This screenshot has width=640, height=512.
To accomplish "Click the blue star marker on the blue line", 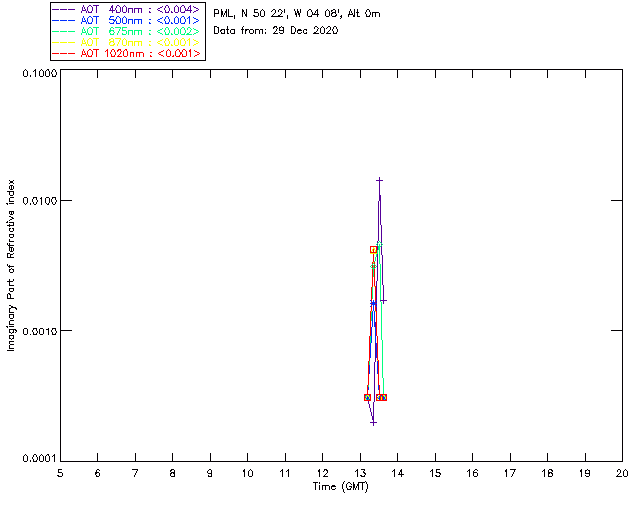I will click(373, 303).
